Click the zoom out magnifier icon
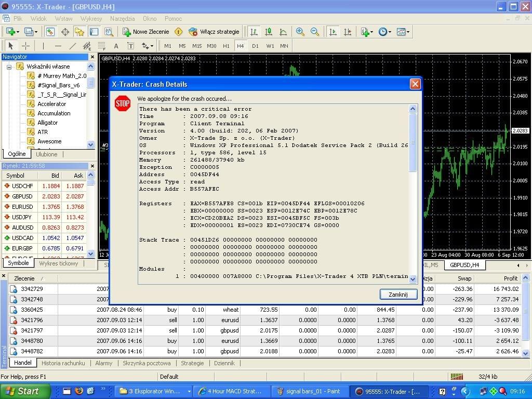This screenshot has height=399, width=532. [x=314, y=32]
